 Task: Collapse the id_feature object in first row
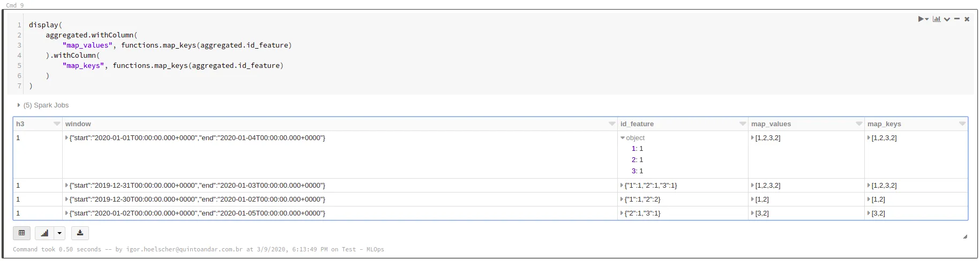[623, 138]
